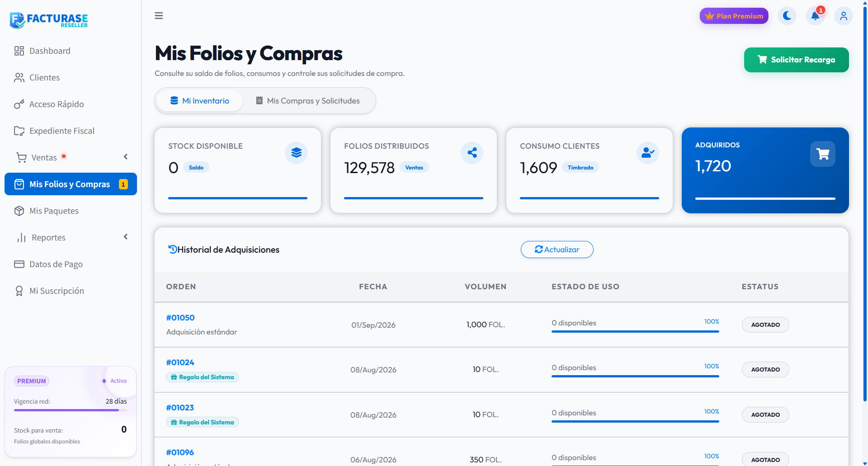The image size is (868, 466).
Task: Click the 01/Sep/2026 date cell
Action: click(x=373, y=325)
